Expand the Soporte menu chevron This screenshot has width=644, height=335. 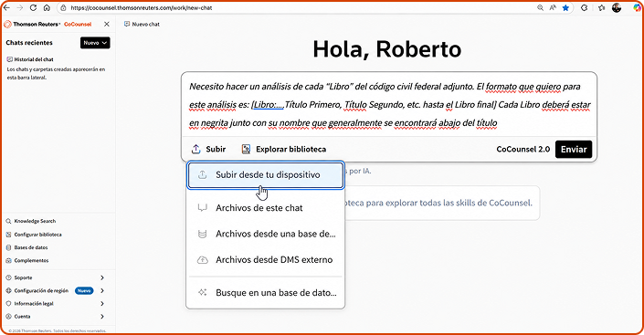tap(102, 277)
